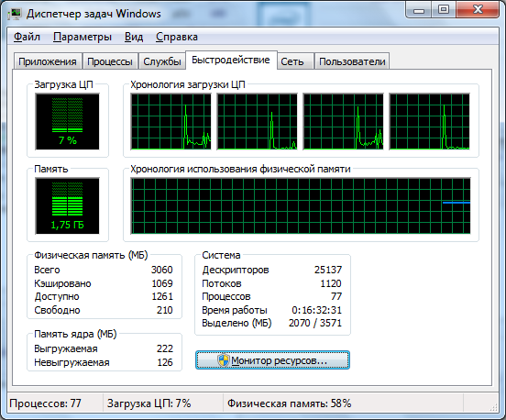Click the Свободно value 210
The image size is (506, 420).
click(x=165, y=310)
